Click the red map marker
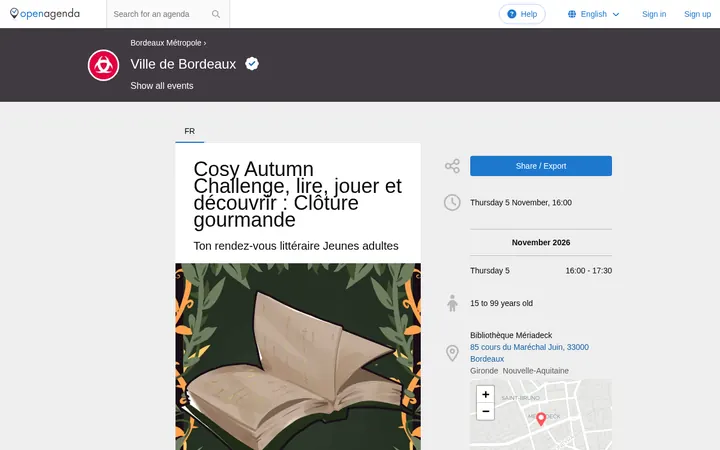The image size is (720, 450). tap(541, 418)
